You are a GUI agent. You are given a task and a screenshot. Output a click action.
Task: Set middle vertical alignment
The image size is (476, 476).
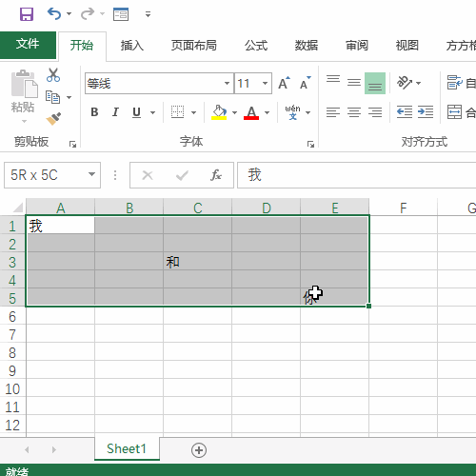click(x=354, y=83)
